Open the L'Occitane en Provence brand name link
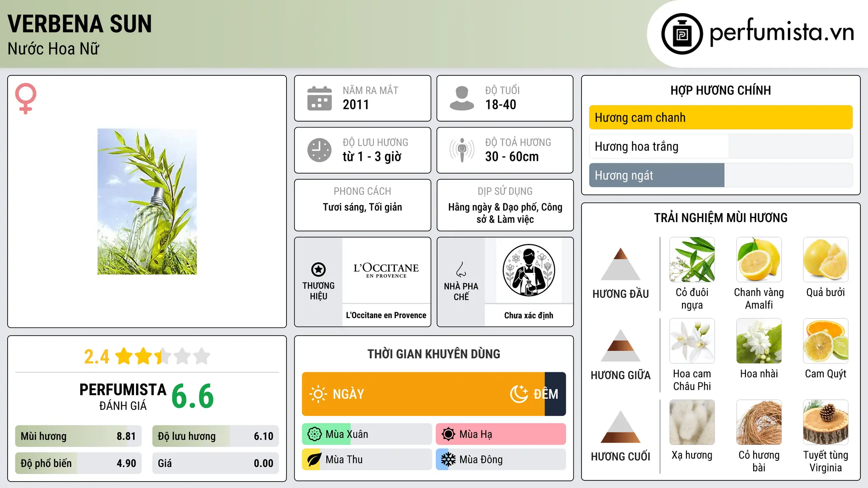The height and width of the screenshot is (488, 868). [x=386, y=315]
